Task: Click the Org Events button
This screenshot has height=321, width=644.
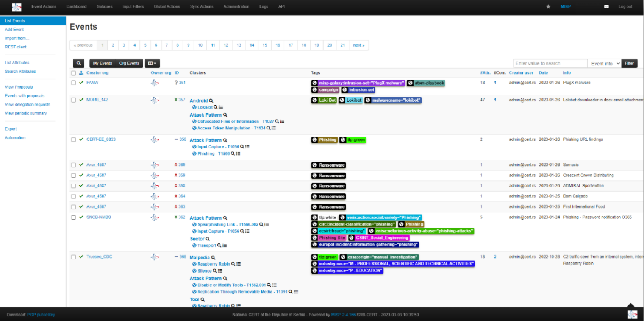Action: 129,63
